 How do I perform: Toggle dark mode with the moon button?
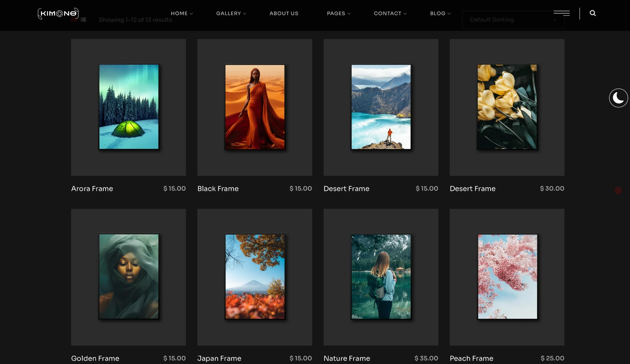coord(618,98)
